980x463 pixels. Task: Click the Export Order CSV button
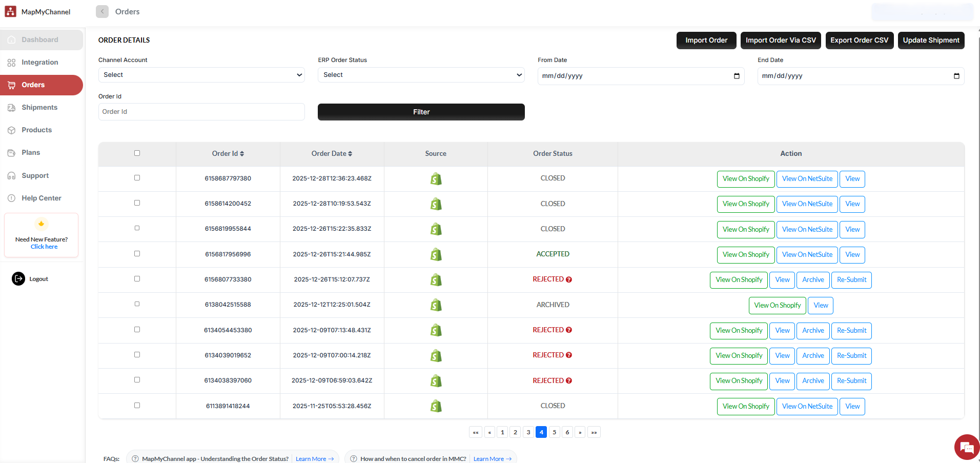coord(859,41)
